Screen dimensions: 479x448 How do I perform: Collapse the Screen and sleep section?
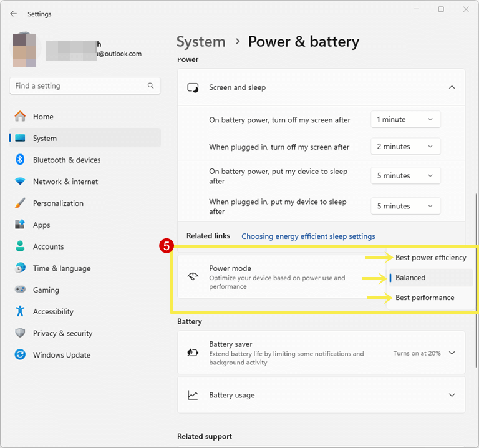pyautogui.click(x=452, y=87)
